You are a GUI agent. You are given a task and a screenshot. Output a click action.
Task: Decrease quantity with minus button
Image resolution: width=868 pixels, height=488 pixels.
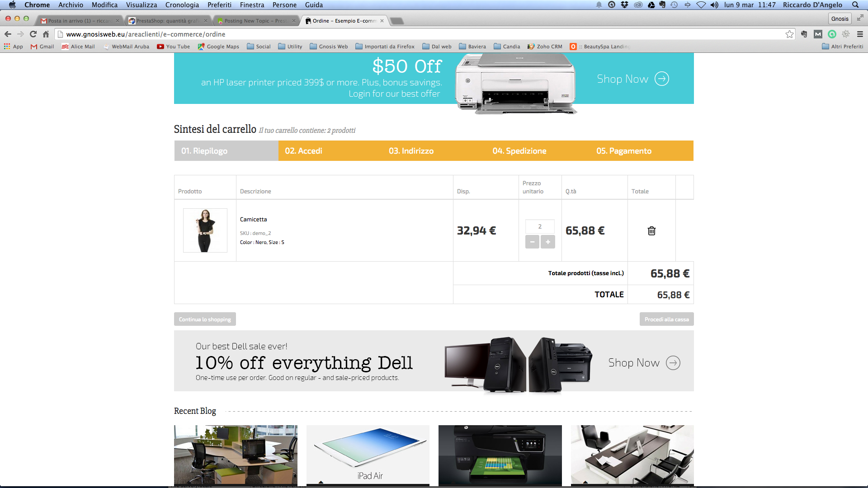532,242
